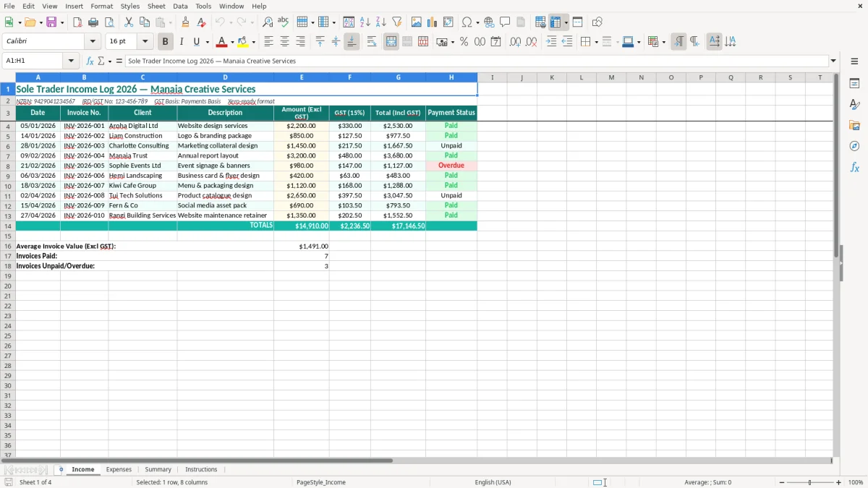868x488 pixels.
Task: Show Draw Functions shapes icon
Action: [x=597, y=22]
